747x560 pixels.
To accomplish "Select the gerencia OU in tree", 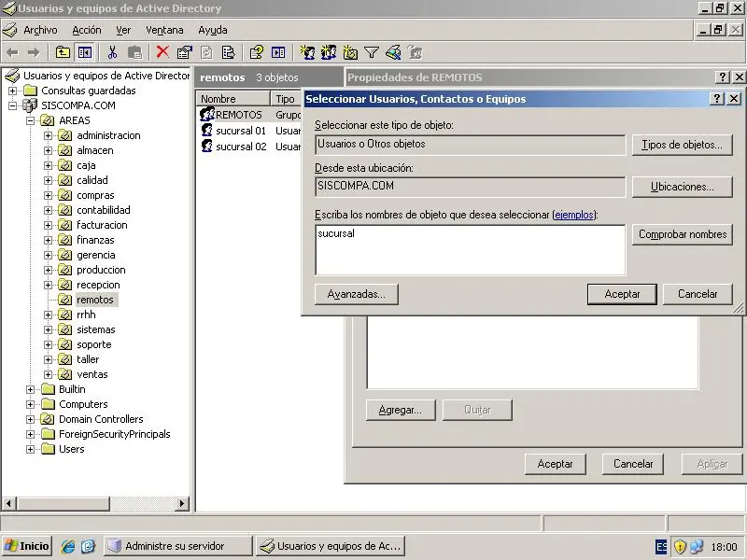I will 96,255.
